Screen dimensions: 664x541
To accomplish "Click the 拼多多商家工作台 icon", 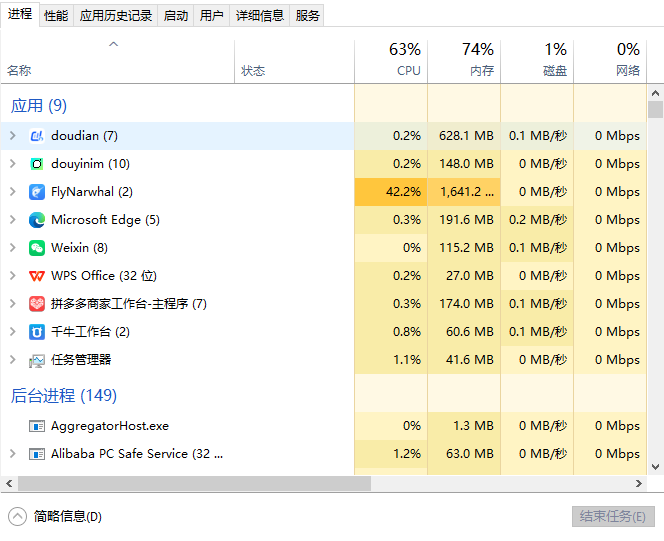I will click(37, 304).
